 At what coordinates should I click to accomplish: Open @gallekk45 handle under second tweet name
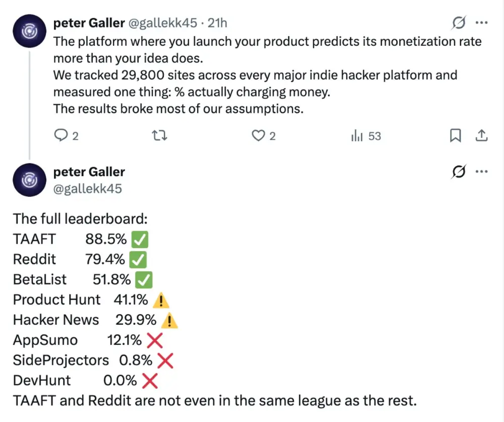coord(88,188)
